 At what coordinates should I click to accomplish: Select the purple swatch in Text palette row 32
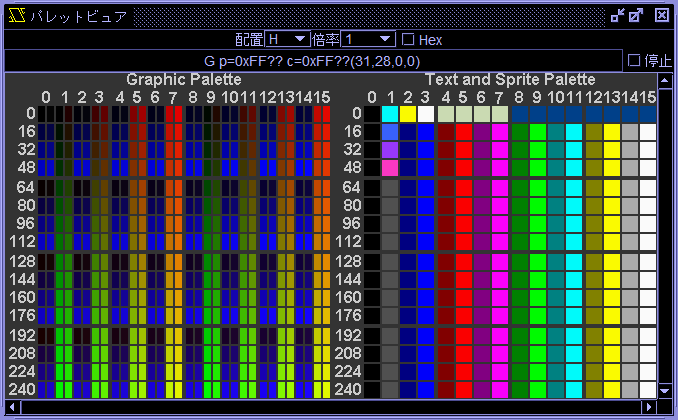click(390, 150)
